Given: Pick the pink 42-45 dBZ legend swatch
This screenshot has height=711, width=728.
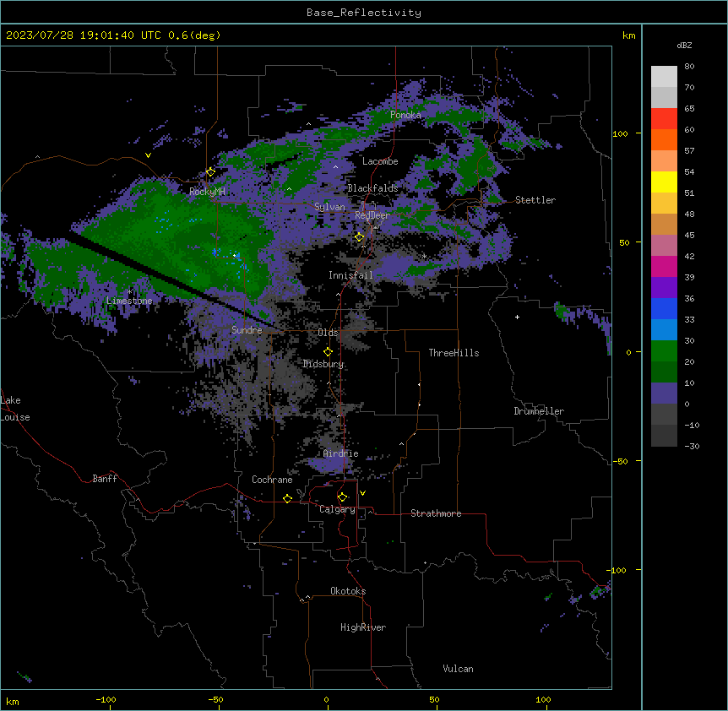Looking at the screenshot, I should [x=664, y=246].
